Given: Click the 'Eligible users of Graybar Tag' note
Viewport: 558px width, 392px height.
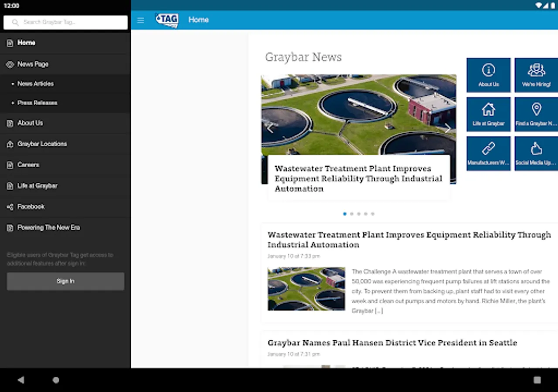Looking at the screenshot, I should point(60,259).
